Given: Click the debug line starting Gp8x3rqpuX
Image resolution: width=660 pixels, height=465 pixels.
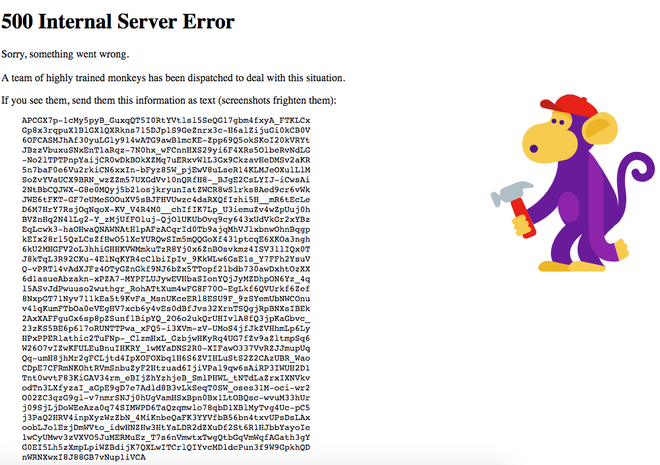Looking at the screenshot, I should pyautogui.click(x=166, y=130).
